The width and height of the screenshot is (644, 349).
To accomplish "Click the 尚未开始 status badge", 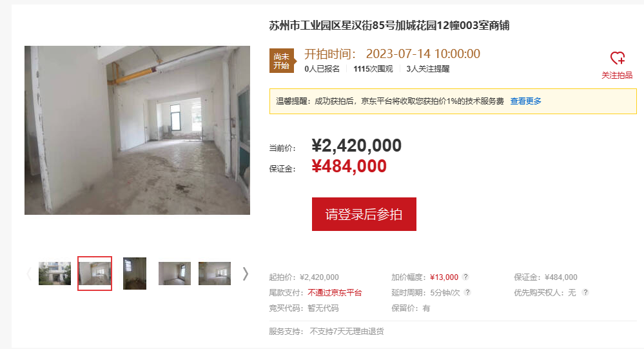I will [x=282, y=61].
